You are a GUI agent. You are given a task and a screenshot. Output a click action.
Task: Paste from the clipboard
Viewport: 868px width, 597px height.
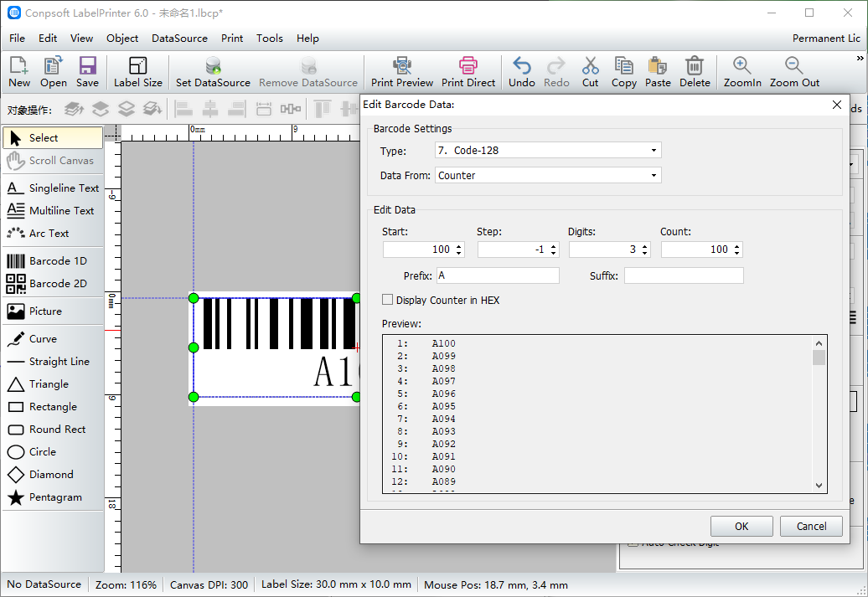point(658,72)
